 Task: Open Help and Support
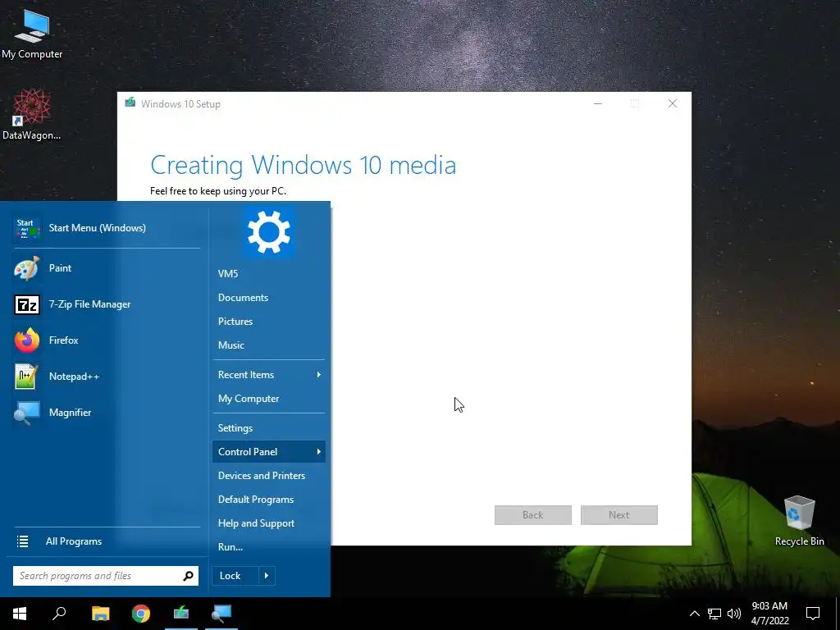(x=268, y=523)
